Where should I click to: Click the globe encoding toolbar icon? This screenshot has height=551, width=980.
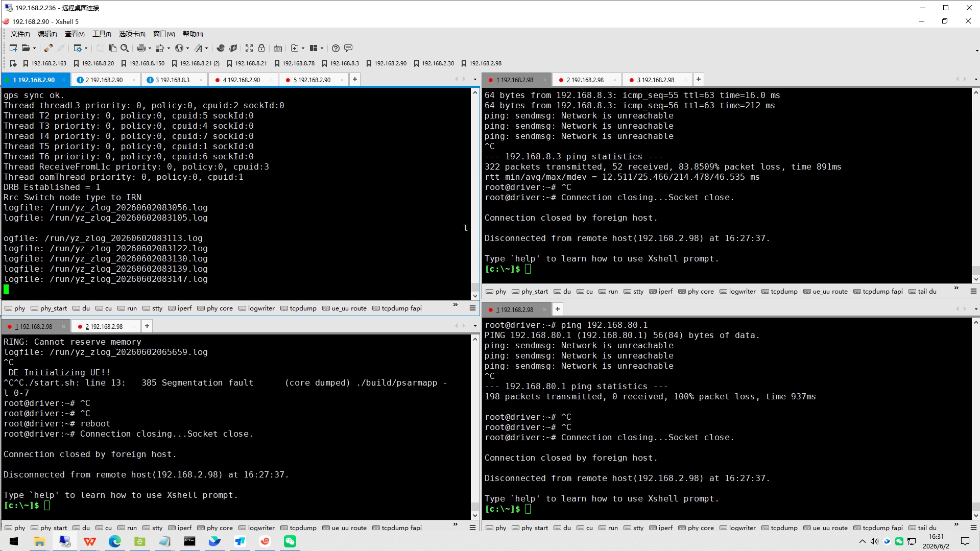[x=179, y=48]
